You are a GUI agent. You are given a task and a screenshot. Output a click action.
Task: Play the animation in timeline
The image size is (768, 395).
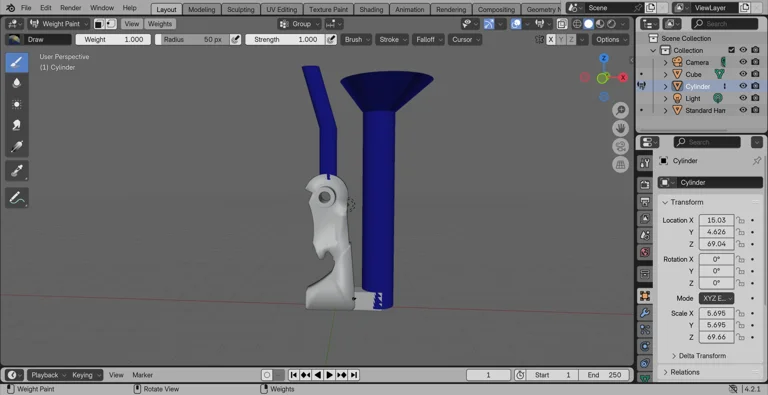[330, 375]
